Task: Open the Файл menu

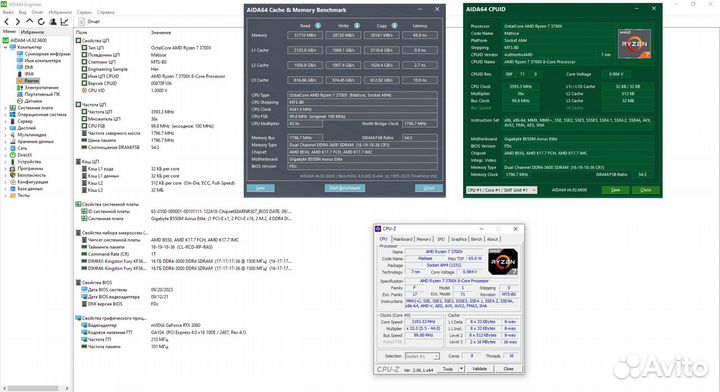Action: coord(8,12)
